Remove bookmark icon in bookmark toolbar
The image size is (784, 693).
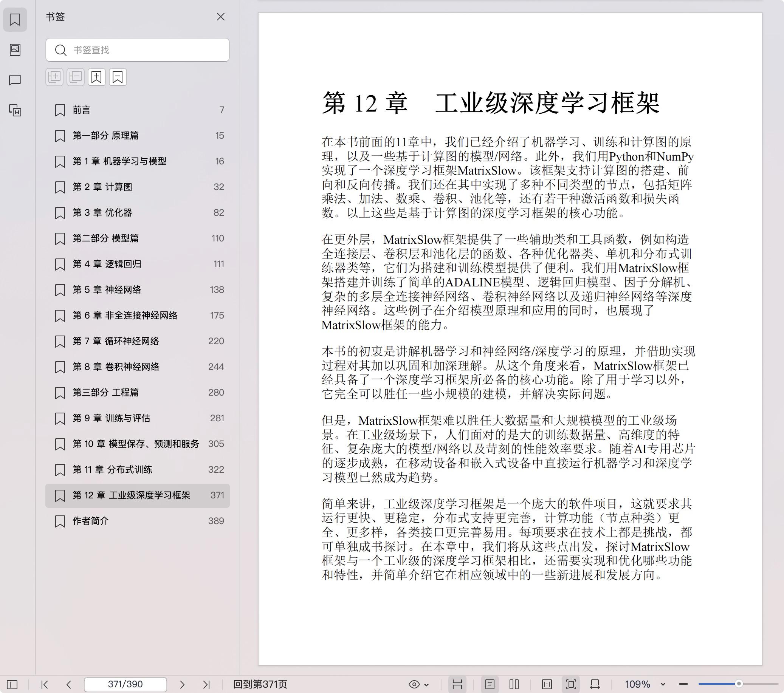[x=118, y=77]
